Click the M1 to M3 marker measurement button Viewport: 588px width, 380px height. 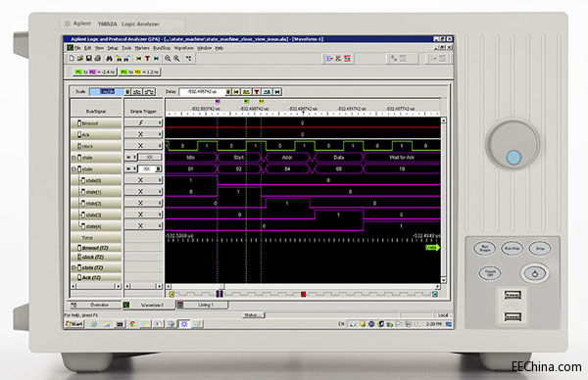point(139,71)
